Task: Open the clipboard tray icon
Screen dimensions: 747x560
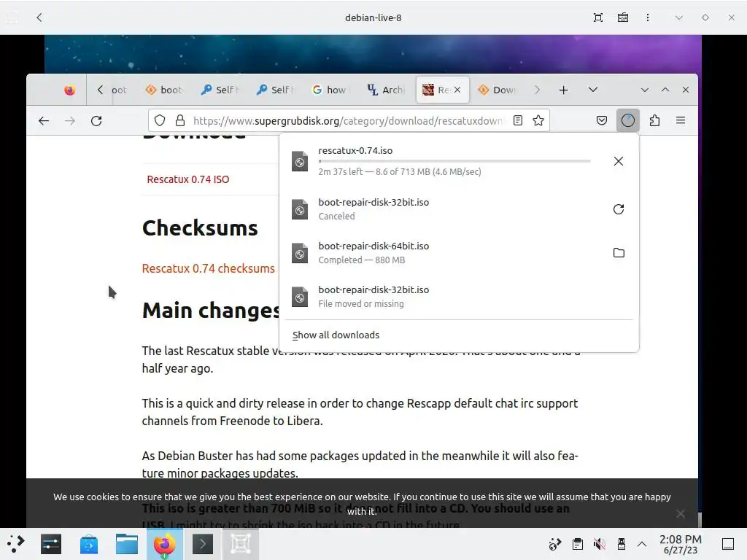Action: [578, 544]
